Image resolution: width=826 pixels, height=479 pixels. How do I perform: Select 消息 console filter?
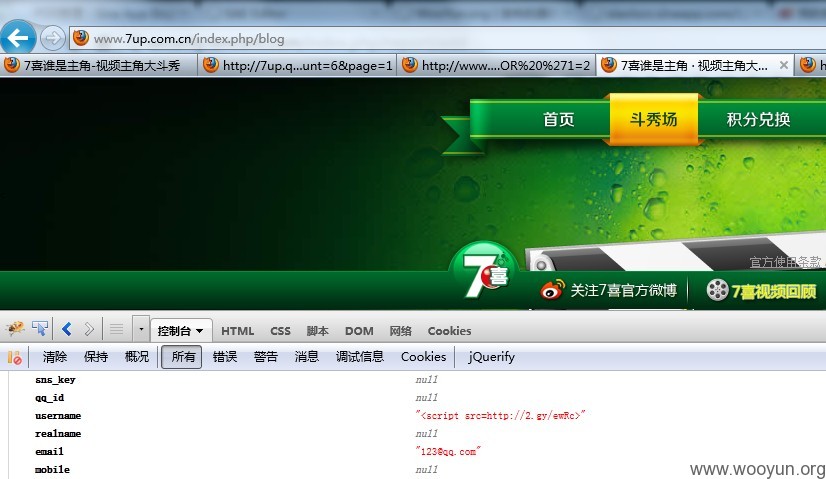click(x=307, y=357)
